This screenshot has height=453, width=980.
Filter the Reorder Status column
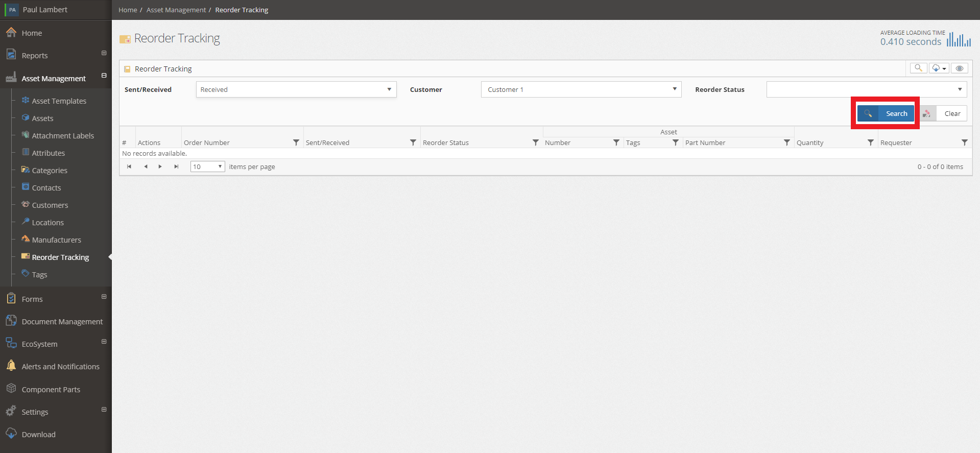pos(536,142)
